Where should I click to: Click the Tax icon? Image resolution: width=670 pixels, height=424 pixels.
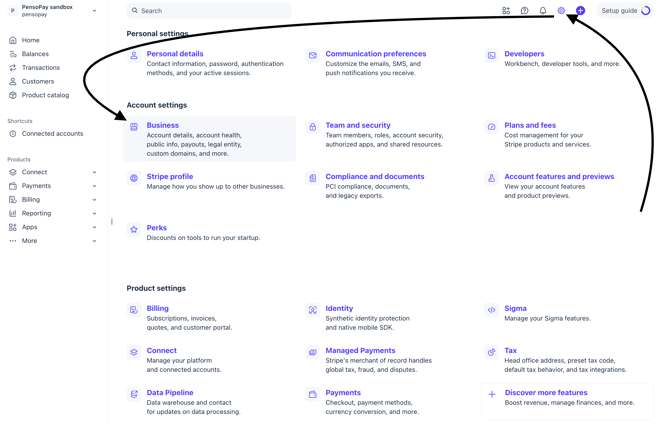(491, 352)
